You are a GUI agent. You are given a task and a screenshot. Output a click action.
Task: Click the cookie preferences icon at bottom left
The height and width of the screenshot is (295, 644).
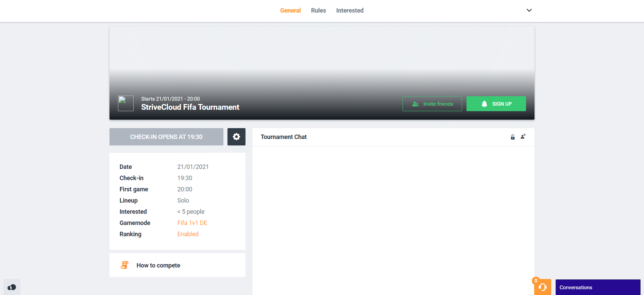[12, 287]
